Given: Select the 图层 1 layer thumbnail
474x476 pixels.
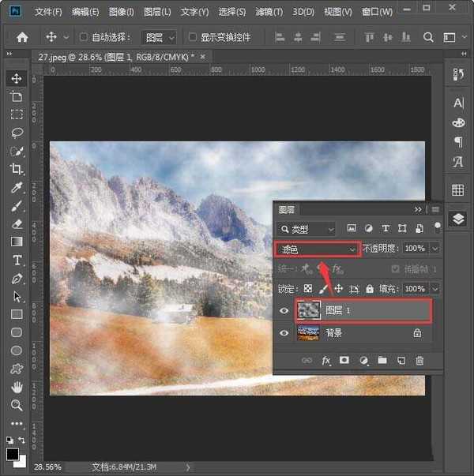Looking at the screenshot, I should [307, 311].
